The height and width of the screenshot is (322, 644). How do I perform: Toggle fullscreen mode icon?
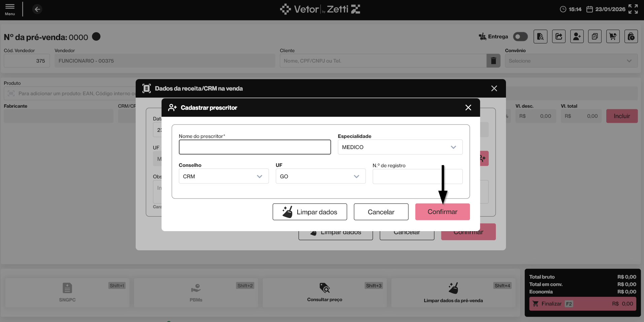(633, 9)
